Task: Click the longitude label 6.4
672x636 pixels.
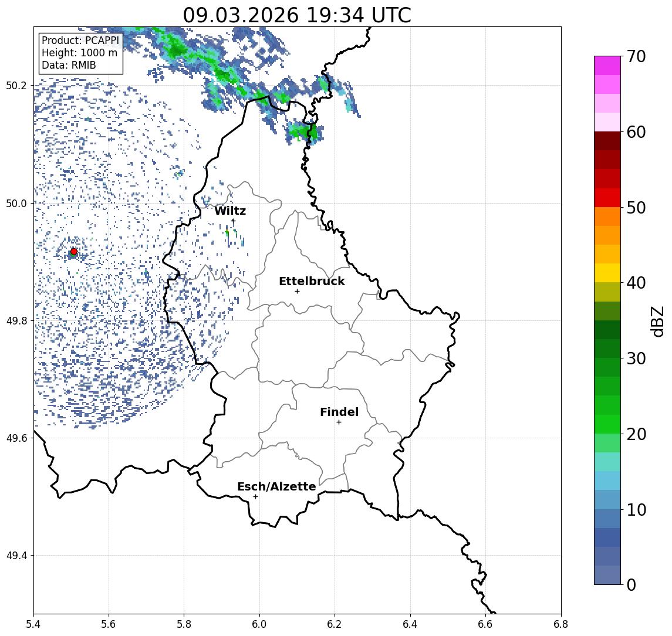Action: (x=410, y=624)
